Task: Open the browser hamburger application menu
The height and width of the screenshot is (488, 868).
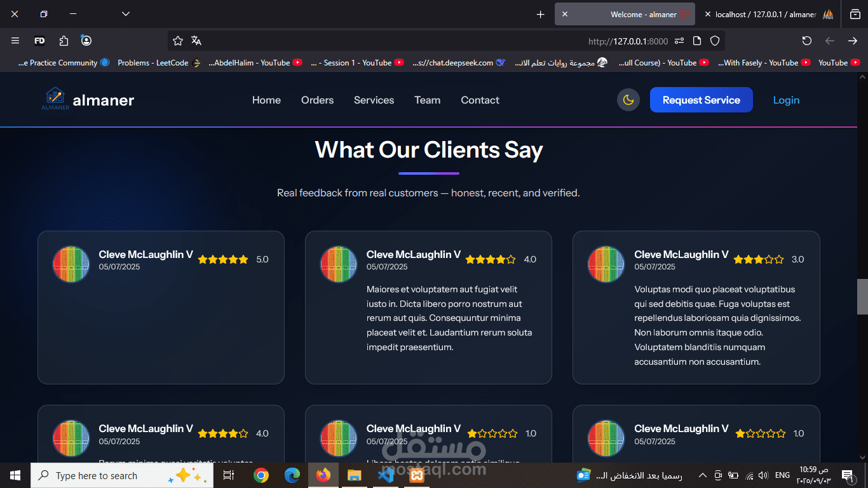Action: pyautogui.click(x=15, y=41)
